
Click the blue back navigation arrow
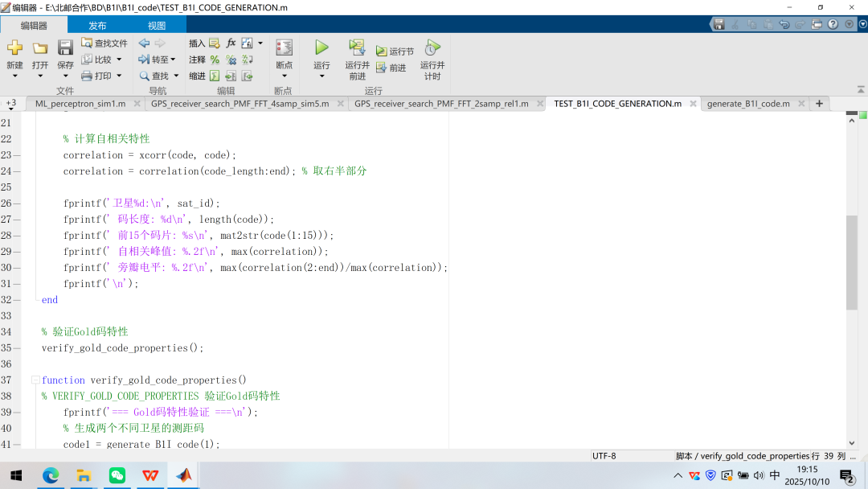[144, 43]
